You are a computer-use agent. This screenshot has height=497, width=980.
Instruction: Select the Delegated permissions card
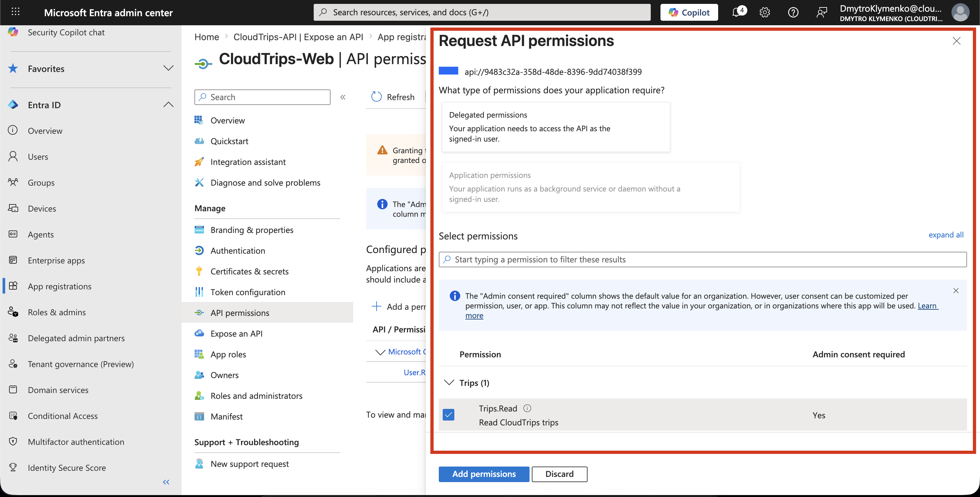coord(556,127)
